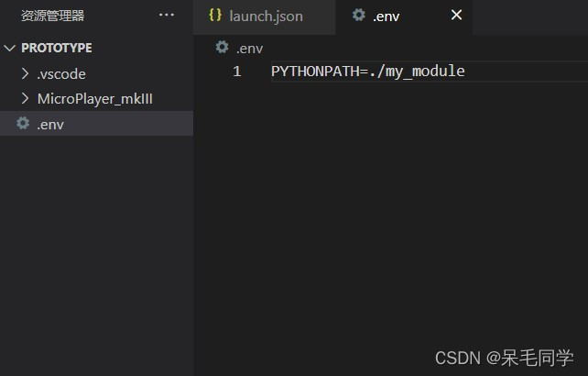Image resolution: width=588 pixels, height=376 pixels.
Task: Place cursor in PYTHONPATH=./my_module line
Action: point(368,72)
